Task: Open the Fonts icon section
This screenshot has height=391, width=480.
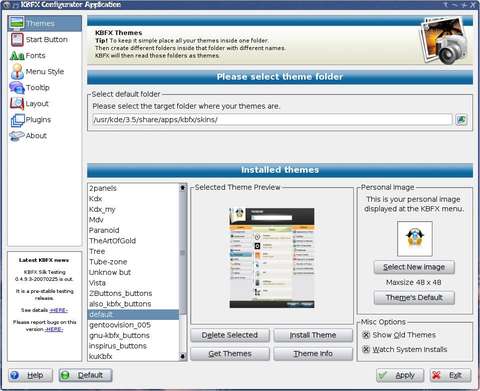Action: (x=17, y=55)
